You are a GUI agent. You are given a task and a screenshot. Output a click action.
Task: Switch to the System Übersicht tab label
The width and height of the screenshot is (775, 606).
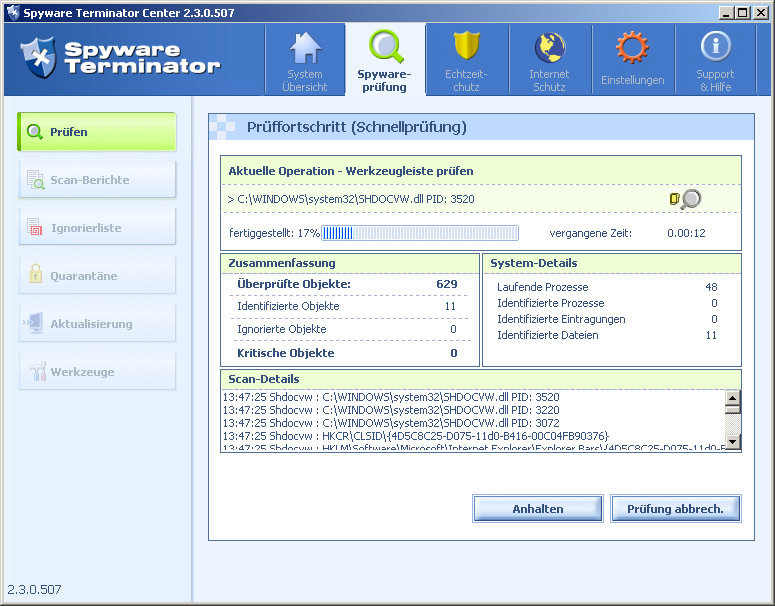pyautogui.click(x=305, y=81)
